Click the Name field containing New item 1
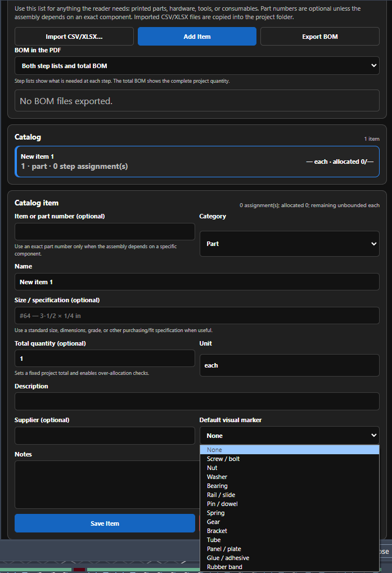392x573 pixels. point(197,282)
